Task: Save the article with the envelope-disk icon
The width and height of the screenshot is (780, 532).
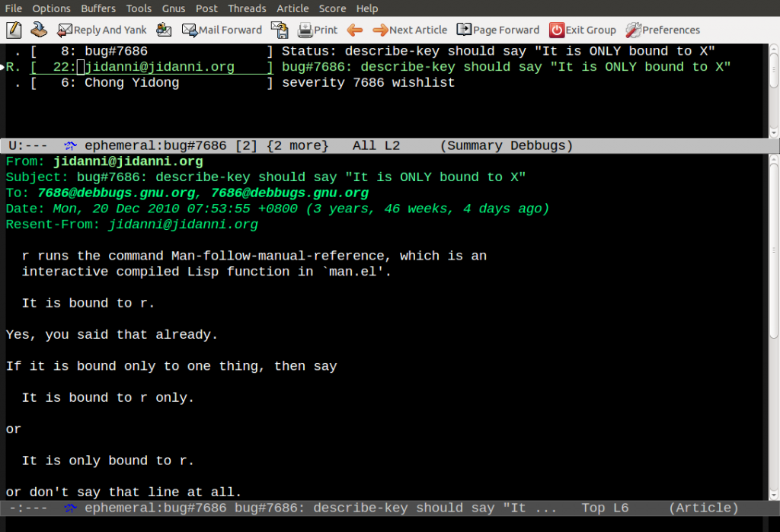Action: pyautogui.click(x=280, y=29)
